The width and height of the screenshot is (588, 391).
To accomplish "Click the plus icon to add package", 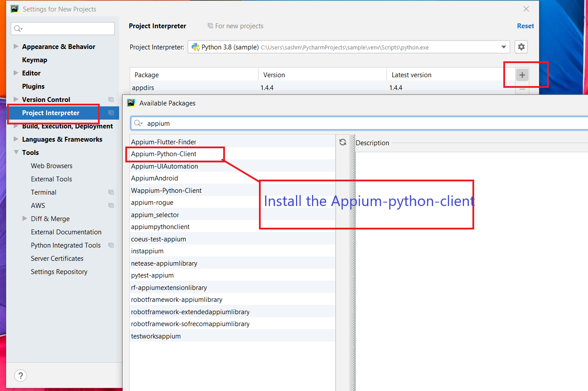I will tap(522, 75).
